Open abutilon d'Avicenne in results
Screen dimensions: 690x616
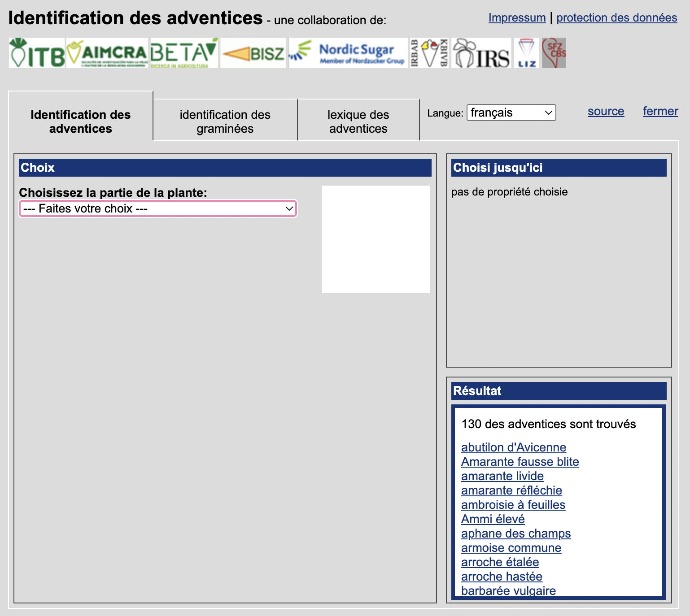(x=513, y=447)
